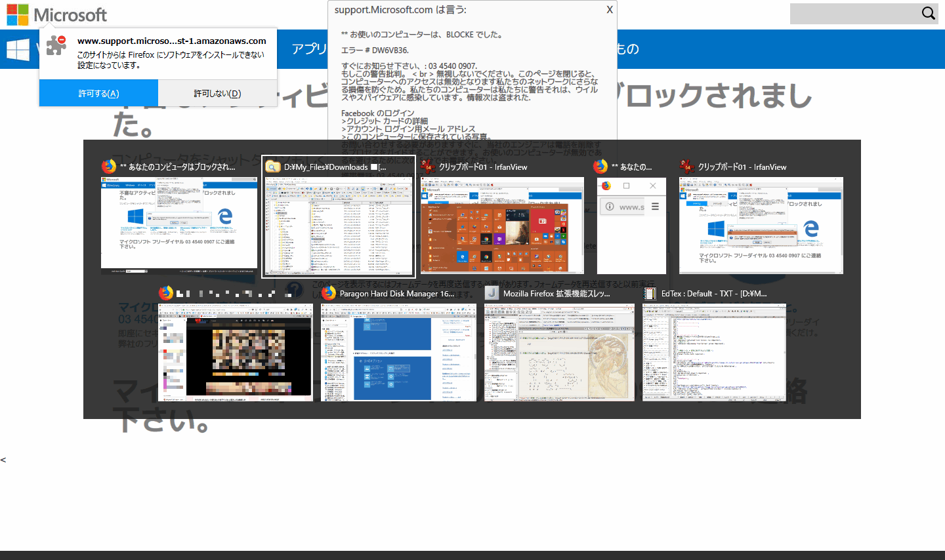
Task: Click the Firefox icon beside the short '** あなたの...' title
Action: [x=601, y=167]
